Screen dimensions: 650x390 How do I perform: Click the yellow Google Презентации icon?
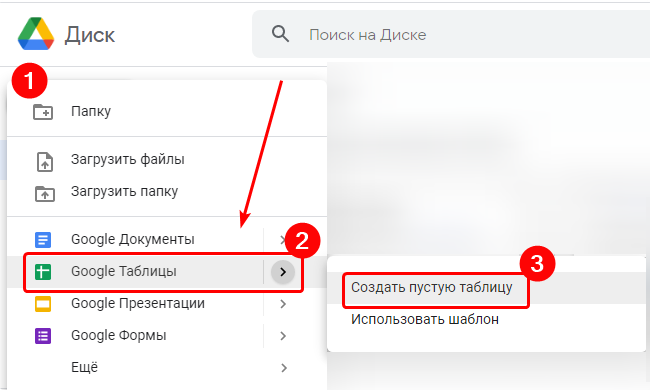click(x=43, y=304)
